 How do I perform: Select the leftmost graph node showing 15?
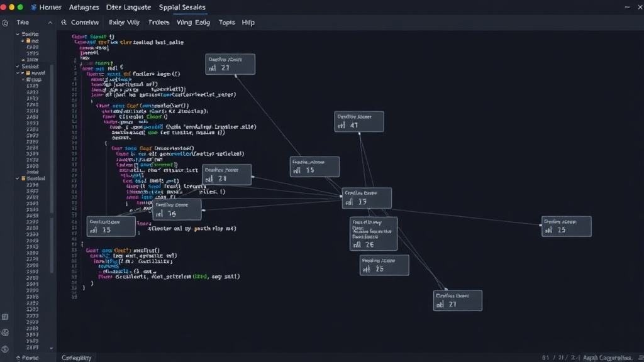[x=111, y=226]
